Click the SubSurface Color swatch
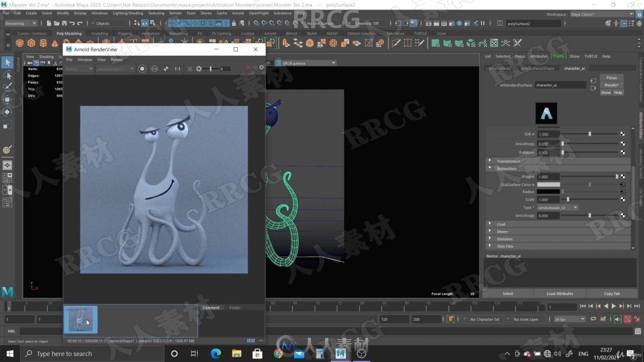Screen dimensions: 644x362 pos(548,185)
